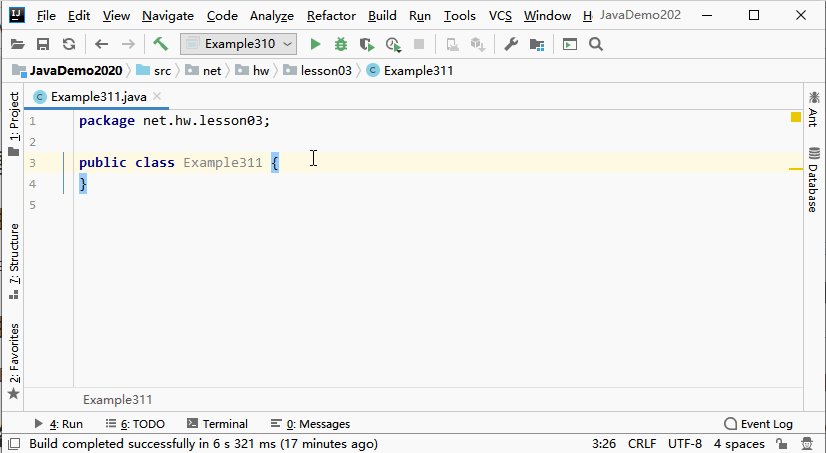The image size is (826, 453).
Task: Open the Build menu
Action: (x=382, y=16)
